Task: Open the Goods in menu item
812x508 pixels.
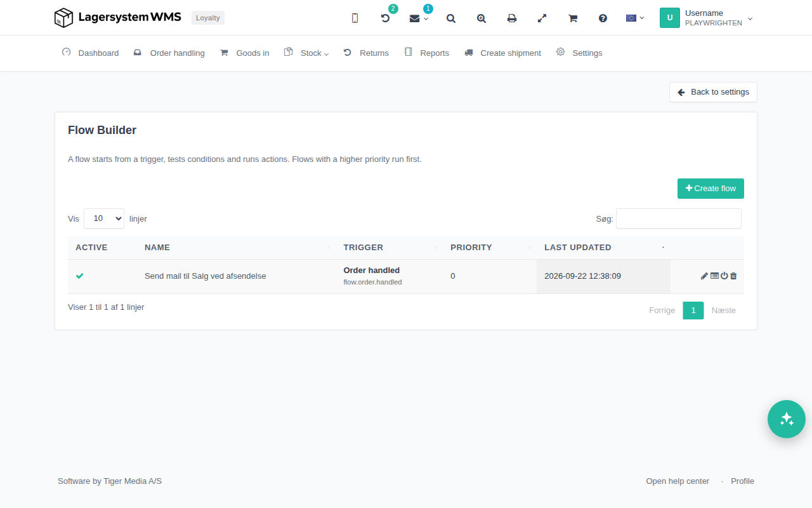Action: tap(244, 53)
